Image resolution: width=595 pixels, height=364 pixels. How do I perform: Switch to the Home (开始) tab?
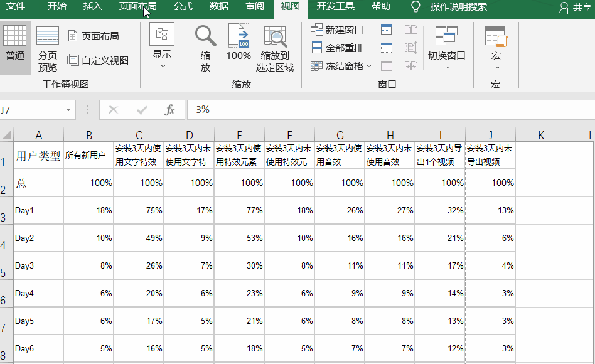[x=57, y=6]
